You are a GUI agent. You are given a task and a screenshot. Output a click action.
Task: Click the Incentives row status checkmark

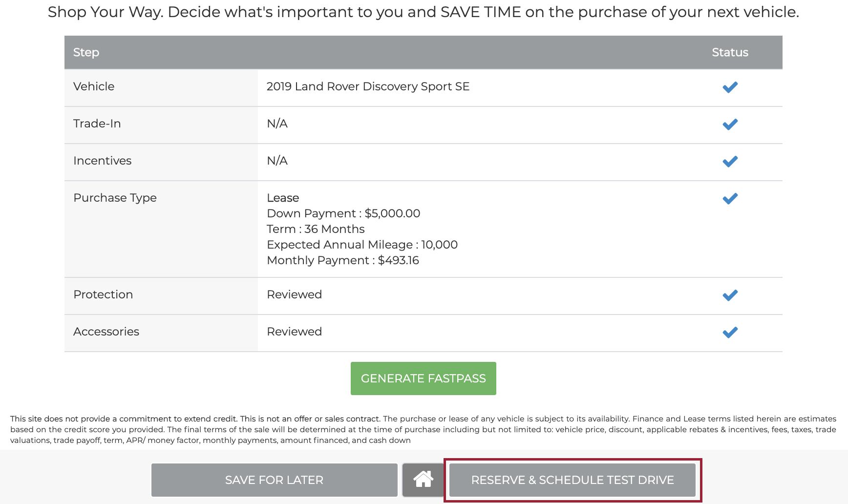(730, 162)
